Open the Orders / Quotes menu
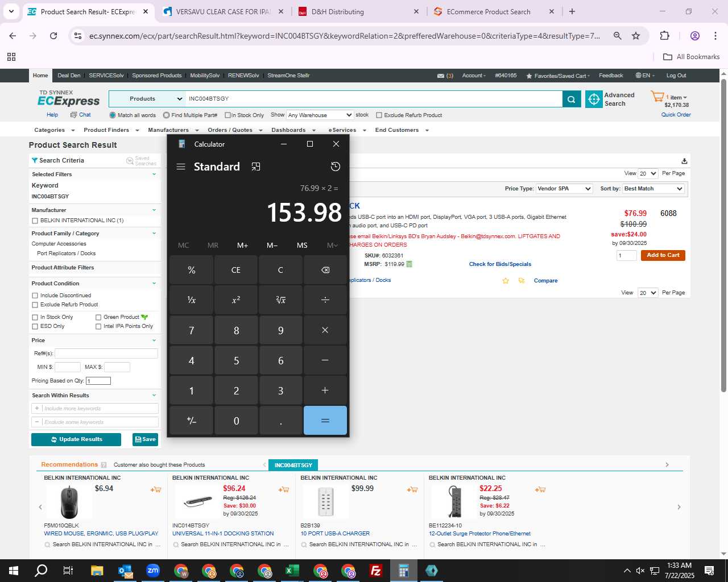Screen dimensions: 728x582 pos(235,130)
